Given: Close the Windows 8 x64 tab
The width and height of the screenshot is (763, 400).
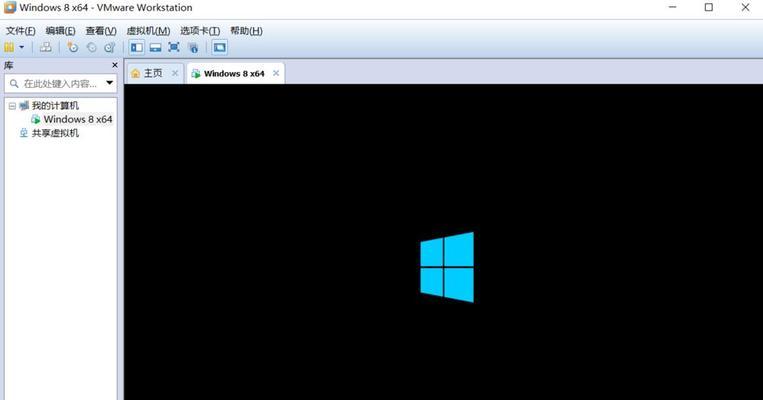Looking at the screenshot, I should [276, 73].
